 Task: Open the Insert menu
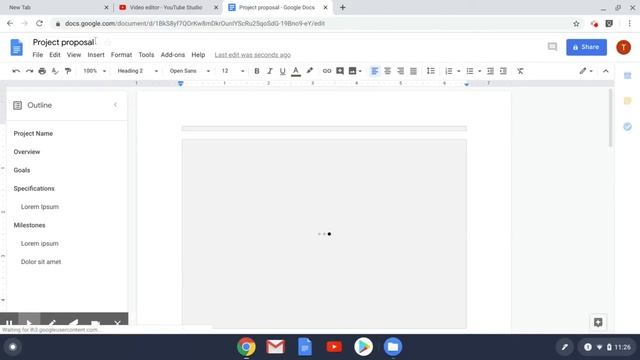pos(96,55)
